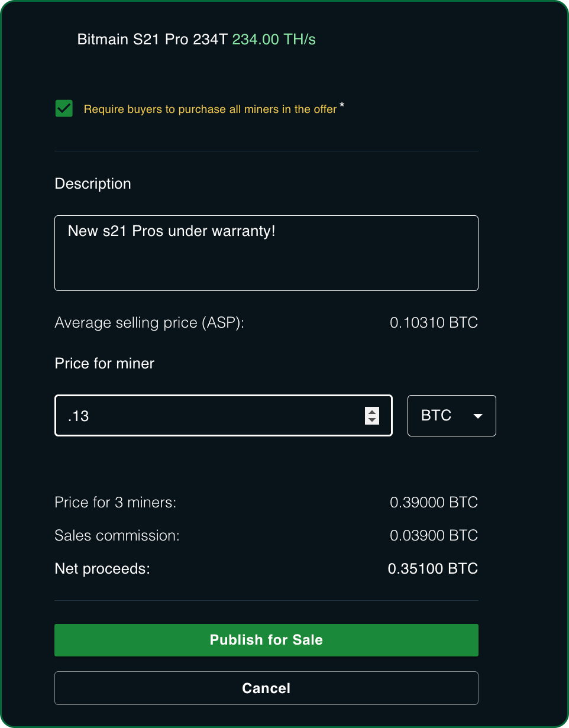Select the Description section heading
Screen dimensions: 569x728
pyautogui.click(x=92, y=183)
